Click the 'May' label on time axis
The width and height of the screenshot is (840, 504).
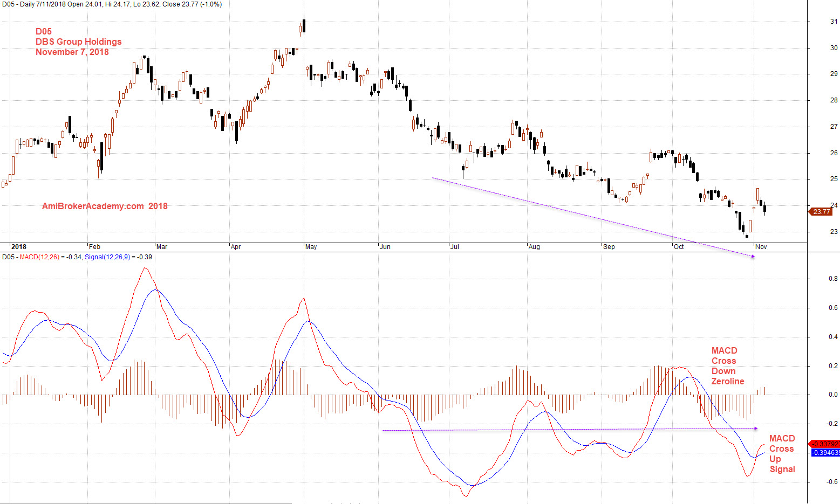click(311, 247)
